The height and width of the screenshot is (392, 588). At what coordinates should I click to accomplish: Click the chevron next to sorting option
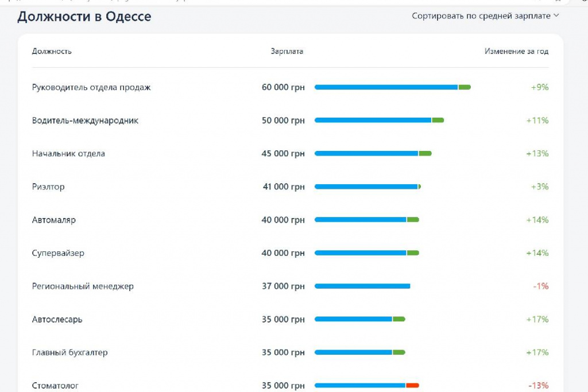tap(556, 15)
